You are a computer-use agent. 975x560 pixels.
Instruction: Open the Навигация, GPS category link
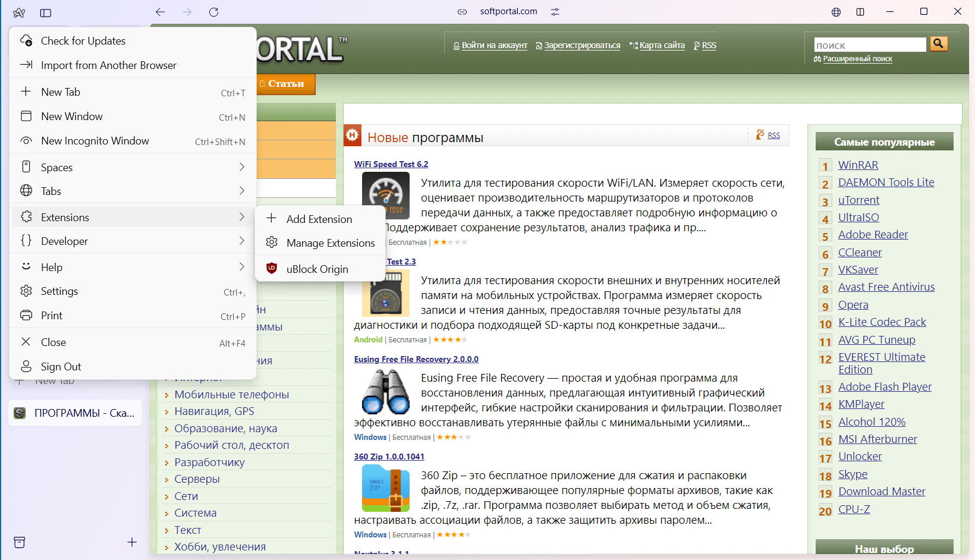214,411
